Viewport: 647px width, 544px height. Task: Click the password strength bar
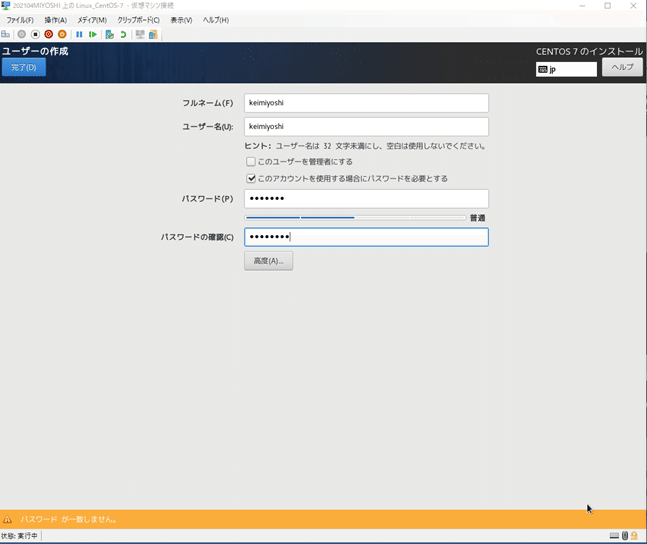(355, 218)
